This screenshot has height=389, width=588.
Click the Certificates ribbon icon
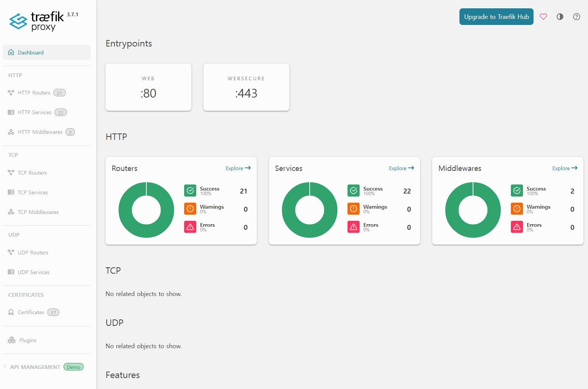pos(11,312)
